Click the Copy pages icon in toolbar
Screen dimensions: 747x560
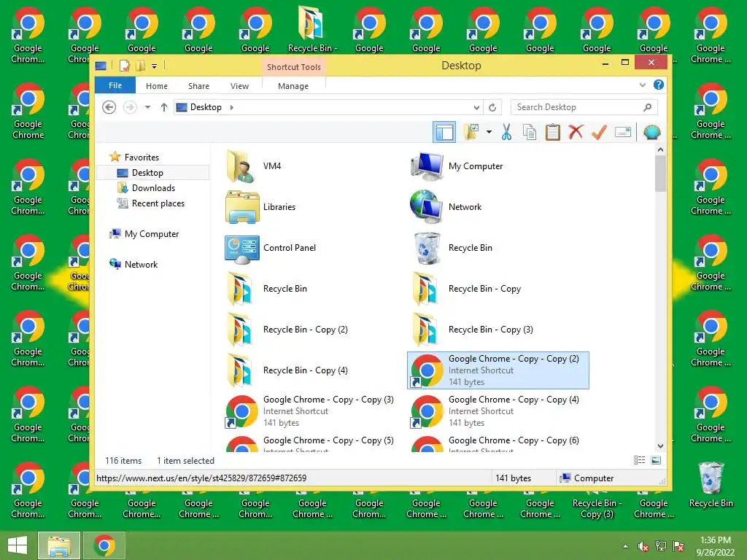pos(530,132)
